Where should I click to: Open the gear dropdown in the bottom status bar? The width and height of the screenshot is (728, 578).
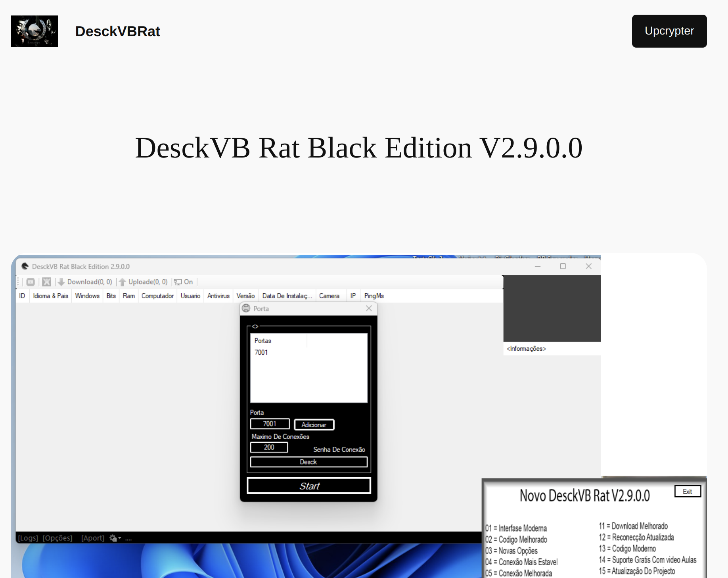(115, 538)
